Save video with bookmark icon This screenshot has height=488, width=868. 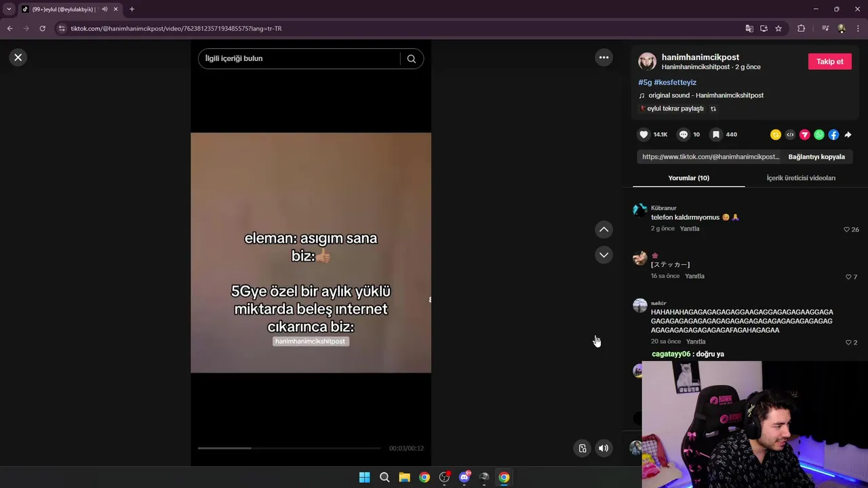[715, 135]
